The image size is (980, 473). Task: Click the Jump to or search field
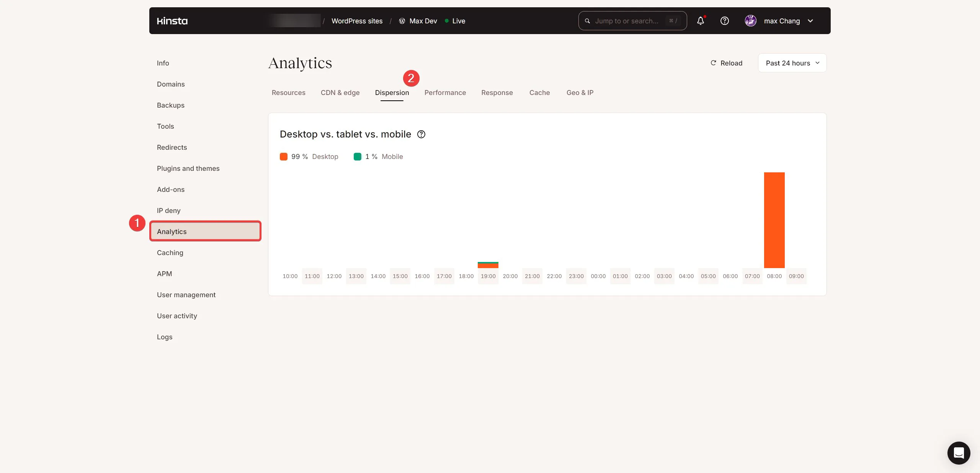tap(632, 21)
